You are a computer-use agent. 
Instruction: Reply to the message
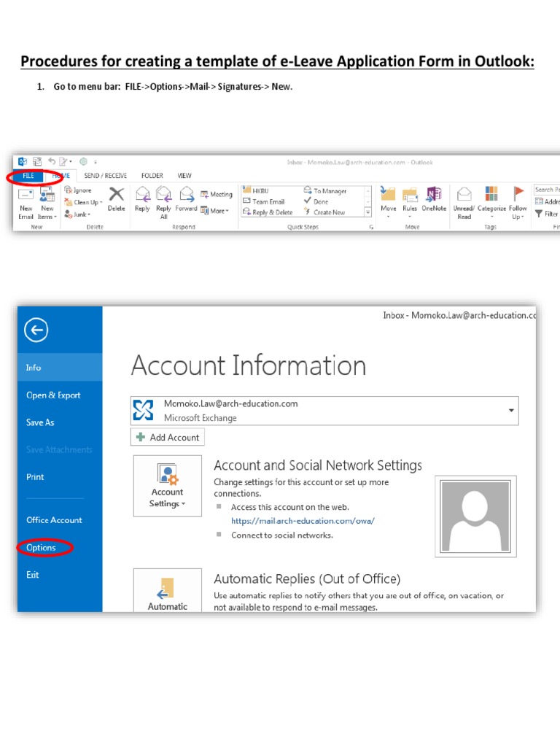tap(142, 200)
